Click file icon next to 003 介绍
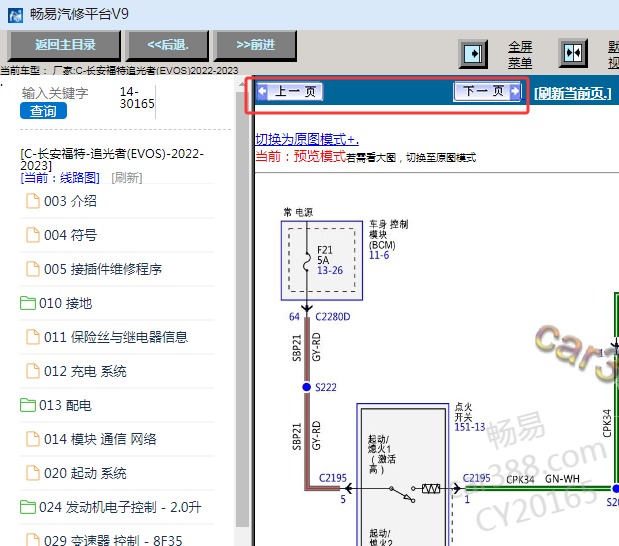 point(33,201)
